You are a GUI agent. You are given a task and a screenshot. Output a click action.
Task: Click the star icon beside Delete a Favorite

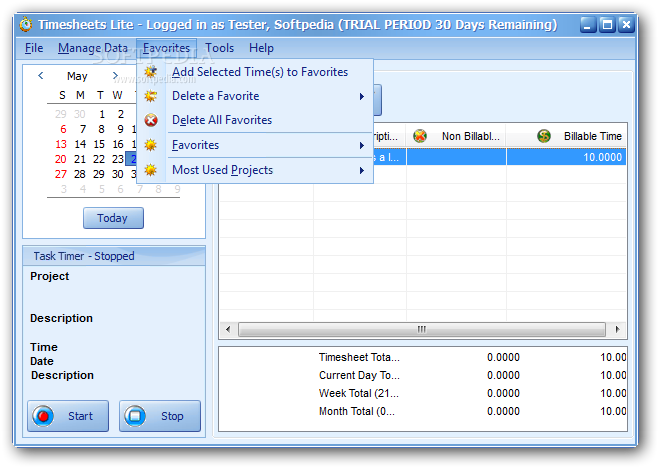[x=150, y=96]
